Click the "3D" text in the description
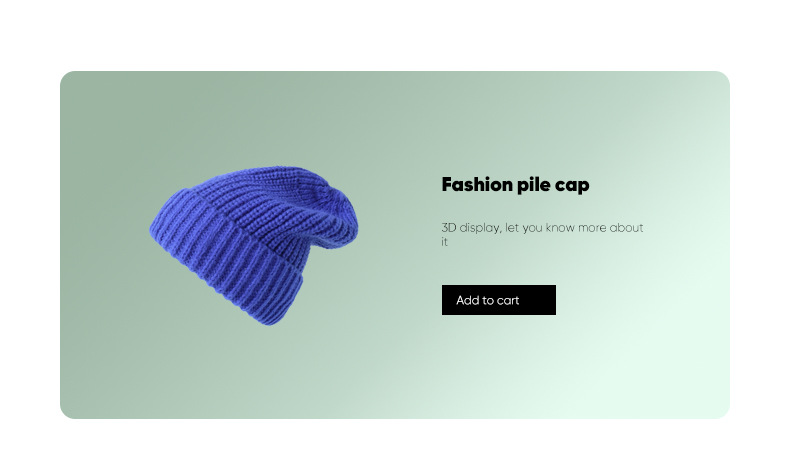Screen dimensions: 790x461 pos(448,227)
